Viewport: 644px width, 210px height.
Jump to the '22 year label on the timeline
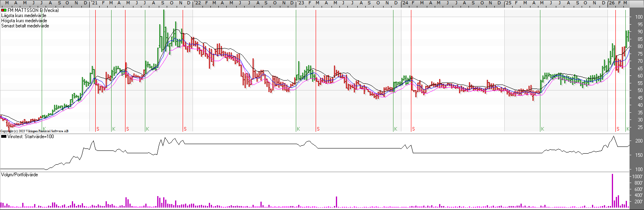coord(197,3)
